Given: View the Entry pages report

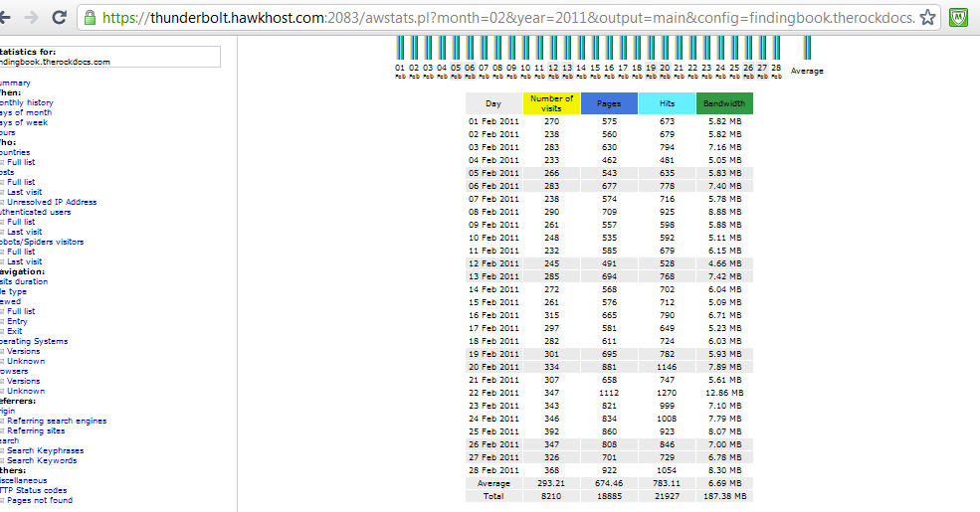Looking at the screenshot, I should tap(17, 321).
